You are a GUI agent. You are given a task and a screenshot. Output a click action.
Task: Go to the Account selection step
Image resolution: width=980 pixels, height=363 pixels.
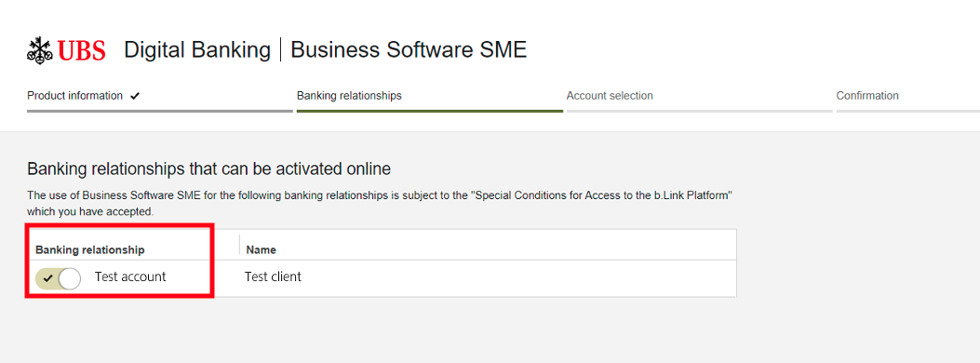pyautogui.click(x=610, y=96)
